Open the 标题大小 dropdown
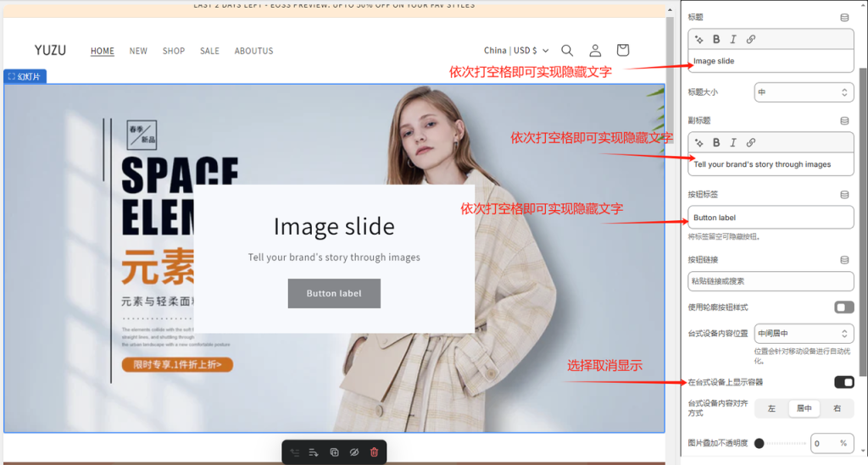The height and width of the screenshot is (465, 868). point(804,92)
